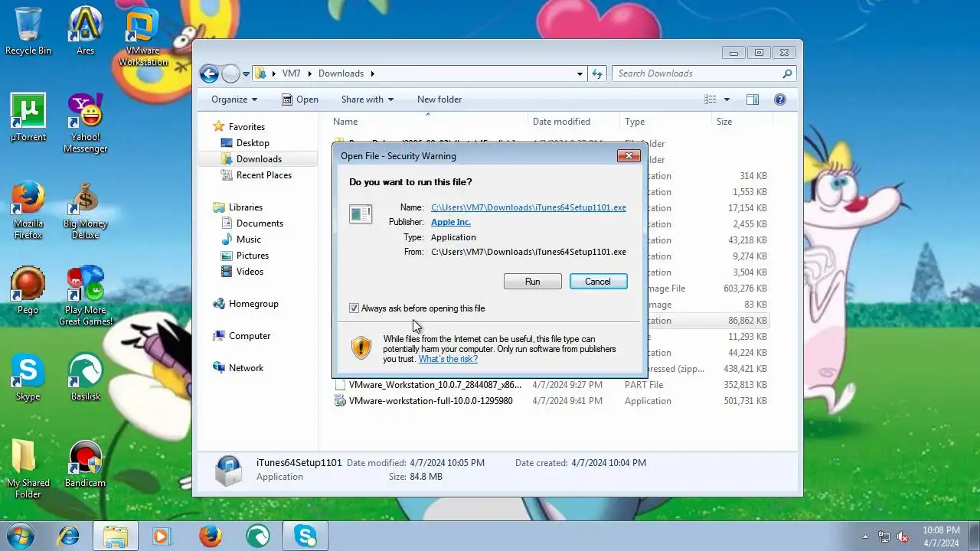Switch to Skype taskbar button
This screenshot has height=551, width=980.
[305, 536]
